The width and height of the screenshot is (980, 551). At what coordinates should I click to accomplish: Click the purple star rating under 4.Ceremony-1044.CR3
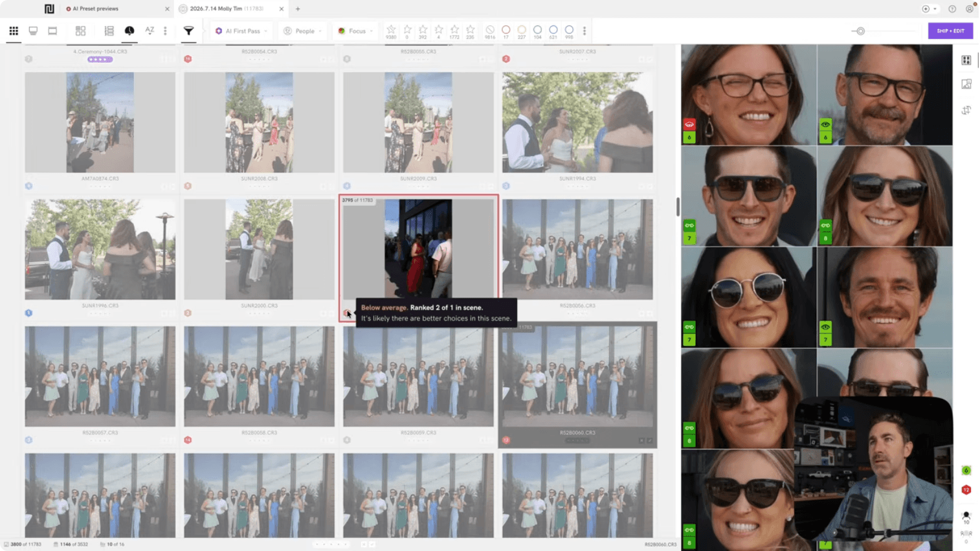coord(100,60)
